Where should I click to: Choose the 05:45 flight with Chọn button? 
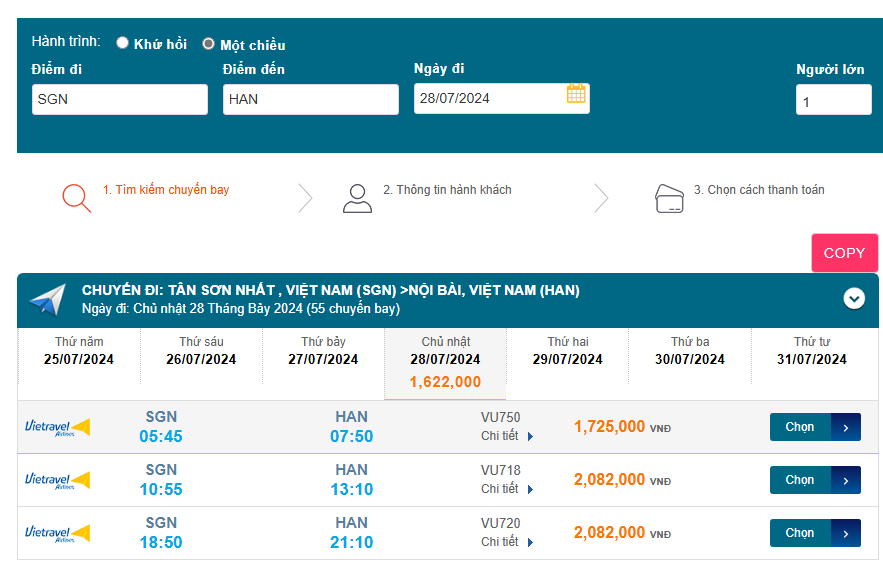[814, 427]
